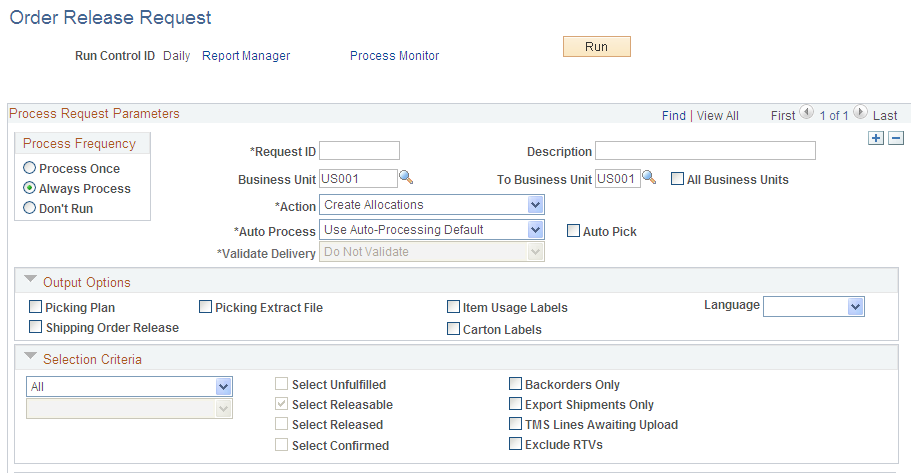Image resolution: width=911 pixels, height=473 pixels.
Task: Click Select Unfulfilled checkbox
Action: coord(282,384)
